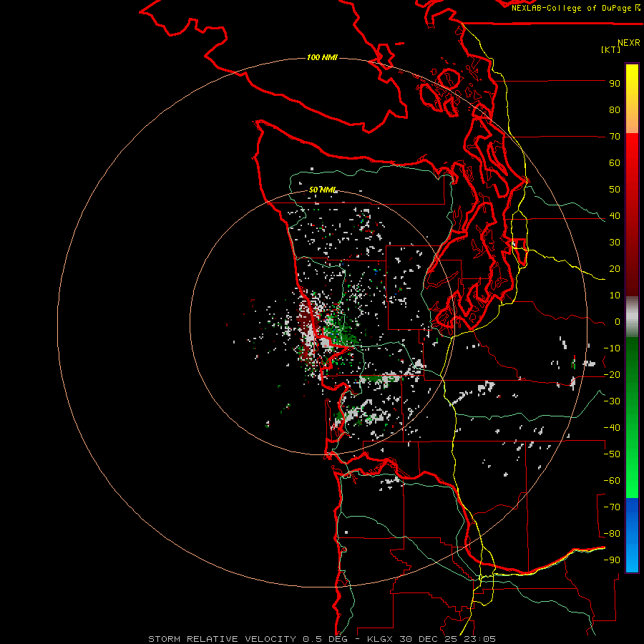
Task: Click the 90 value on the color scale
Action: point(615,84)
